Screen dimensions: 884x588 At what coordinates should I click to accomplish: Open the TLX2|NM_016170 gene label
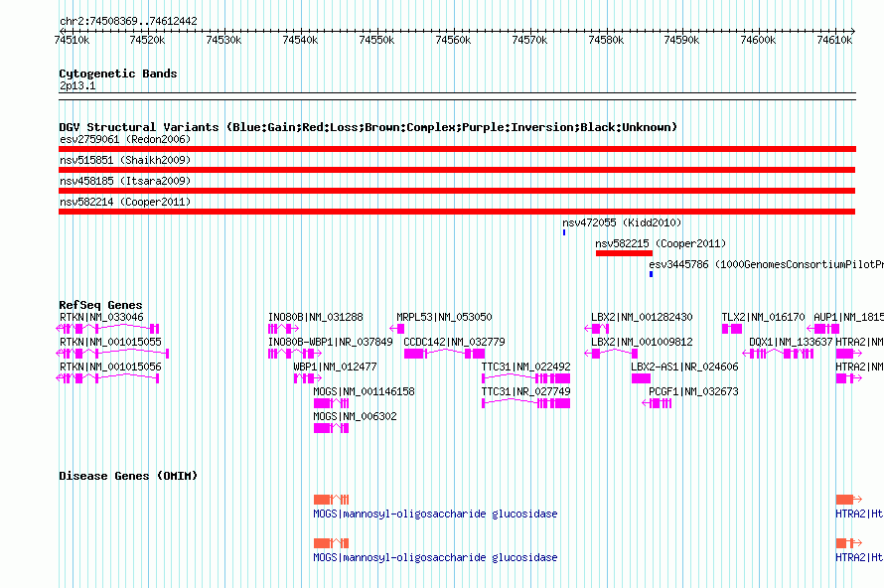(764, 318)
